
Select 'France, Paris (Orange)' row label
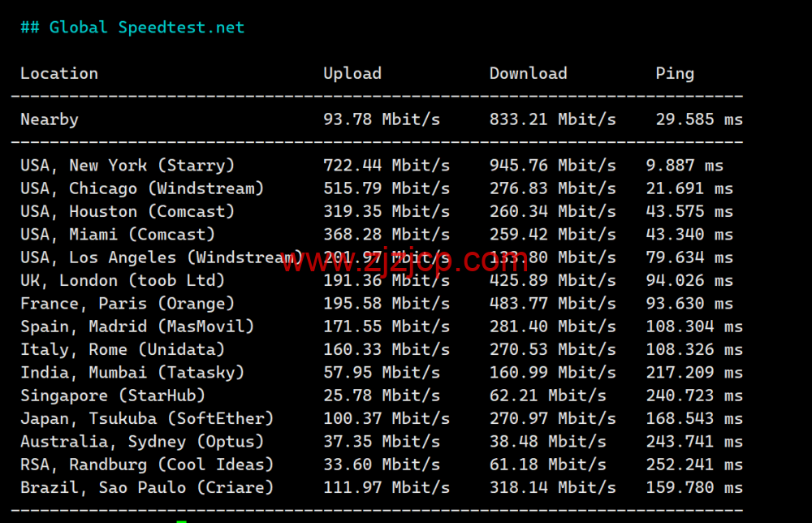[x=127, y=304]
